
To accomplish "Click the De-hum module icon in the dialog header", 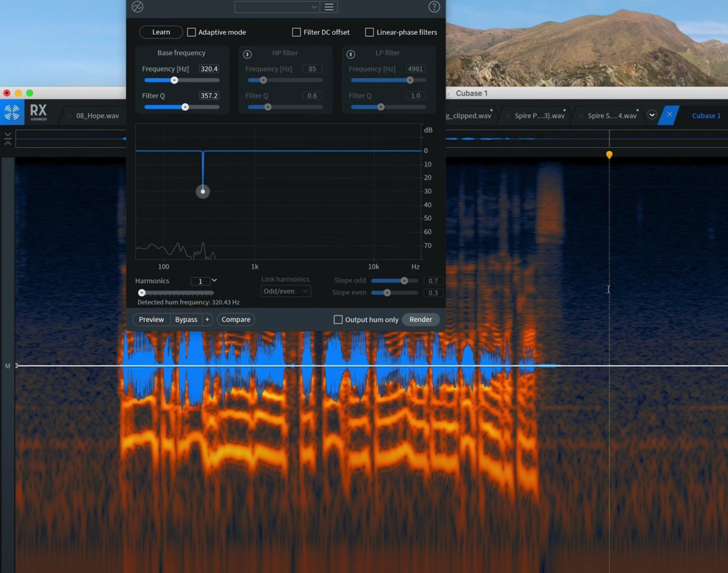I will (137, 7).
